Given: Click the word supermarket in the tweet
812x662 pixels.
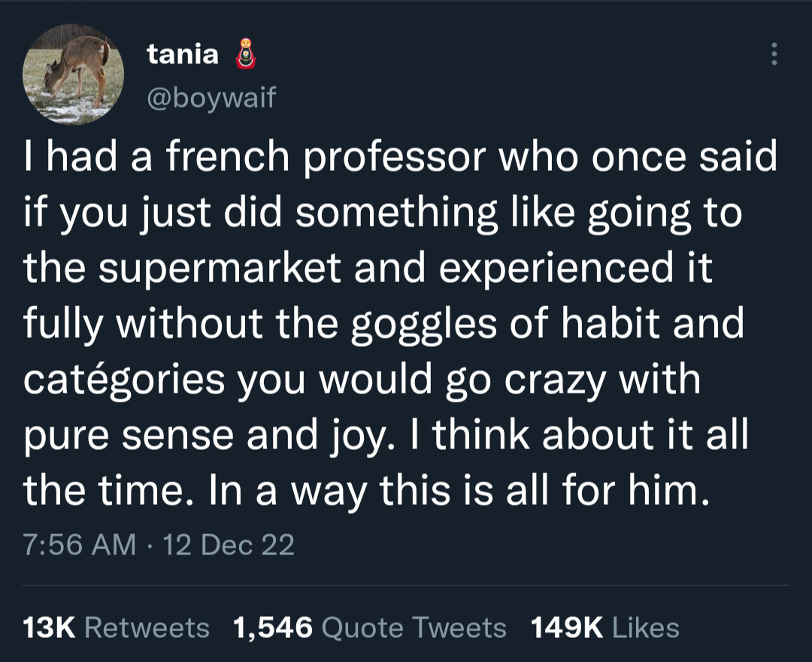Looking at the screenshot, I should point(220,269).
